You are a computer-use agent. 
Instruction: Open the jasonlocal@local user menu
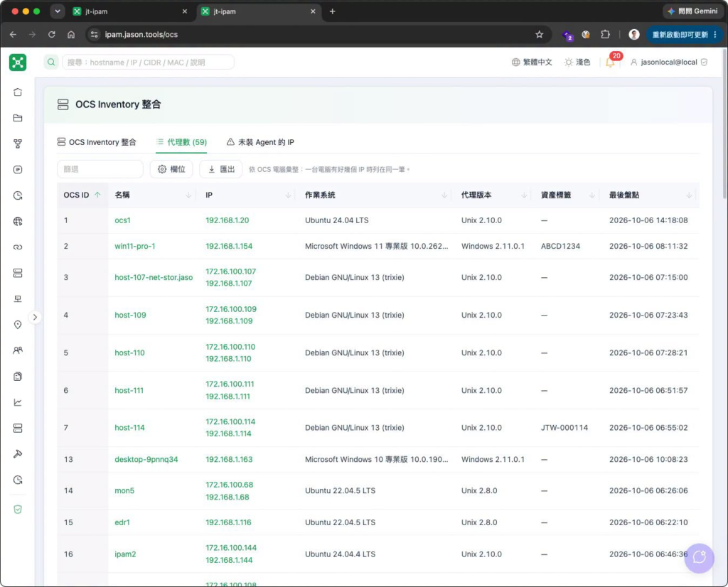pos(668,62)
